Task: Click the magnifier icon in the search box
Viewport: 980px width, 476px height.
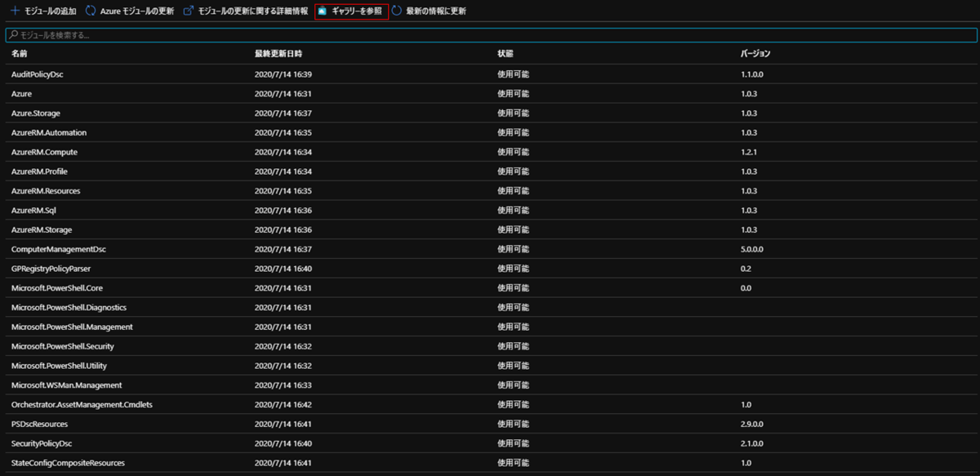Action: coord(14,35)
